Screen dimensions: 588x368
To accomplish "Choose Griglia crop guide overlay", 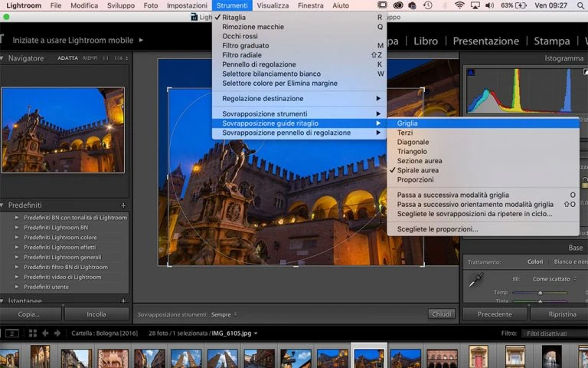I will point(483,123).
